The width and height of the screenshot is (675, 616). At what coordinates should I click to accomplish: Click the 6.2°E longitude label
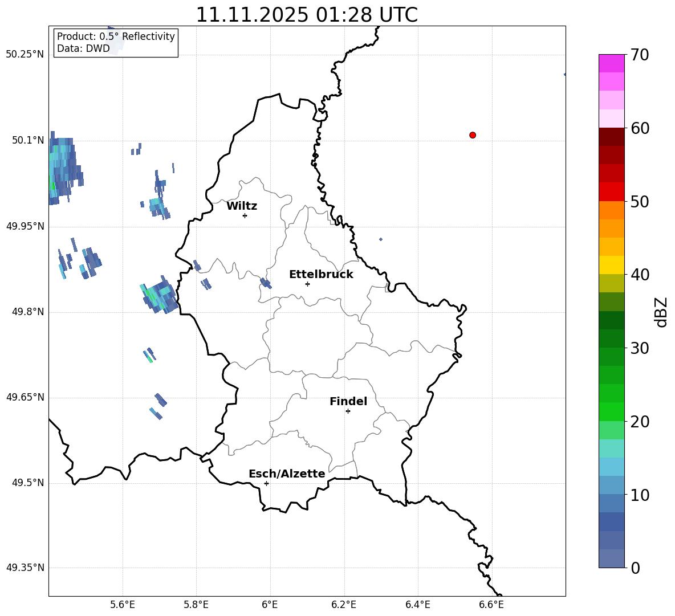[x=344, y=605]
